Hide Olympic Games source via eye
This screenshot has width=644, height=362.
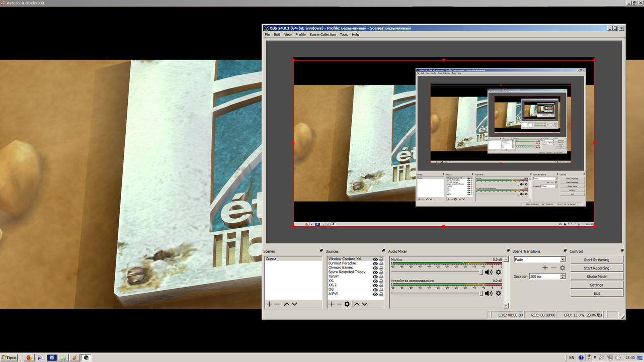pos(375,268)
